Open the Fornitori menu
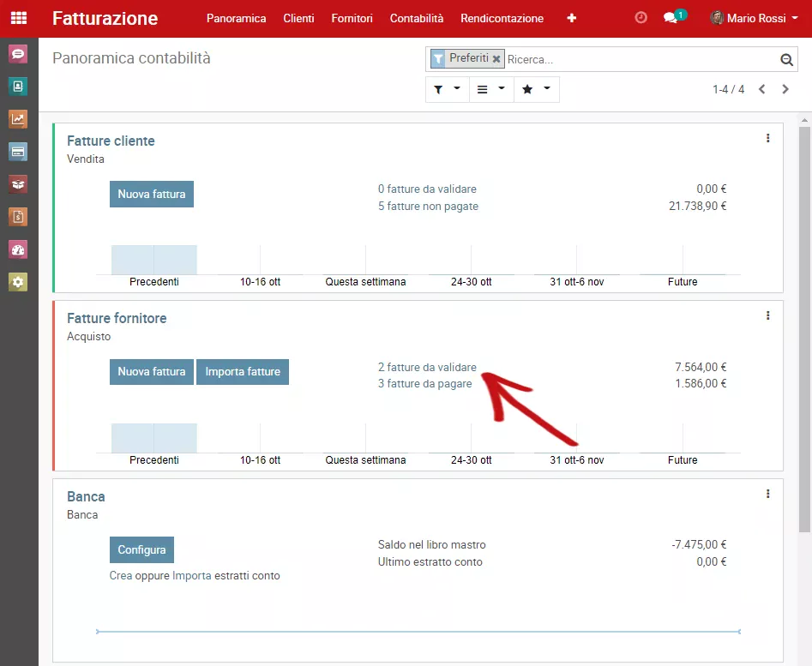 352,18
